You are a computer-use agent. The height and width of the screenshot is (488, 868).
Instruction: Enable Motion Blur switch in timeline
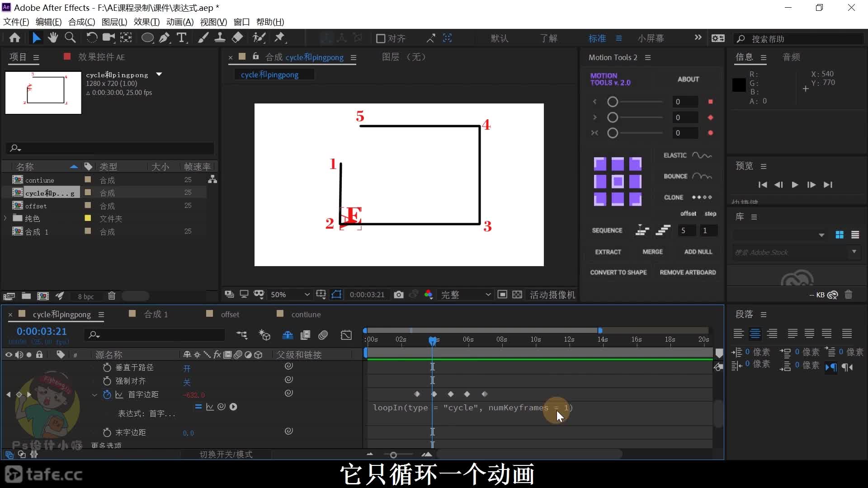point(323,335)
